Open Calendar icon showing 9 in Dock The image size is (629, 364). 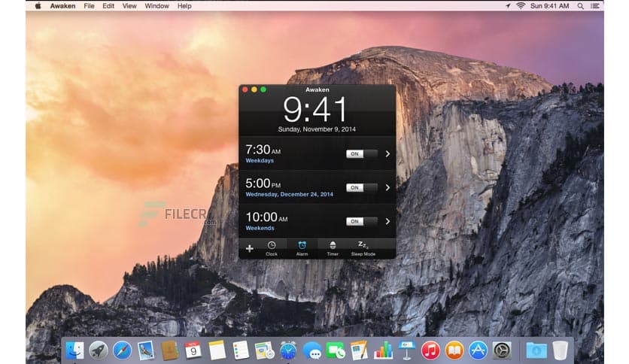(193, 350)
